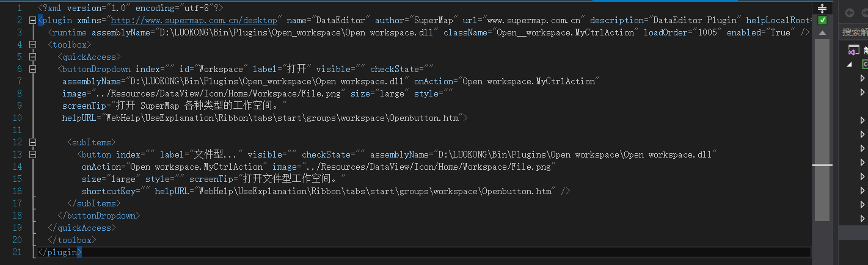Viewport: 868px width, 265px height.
Task: Click the Solution Explorer search box
Action: [854, 32]
